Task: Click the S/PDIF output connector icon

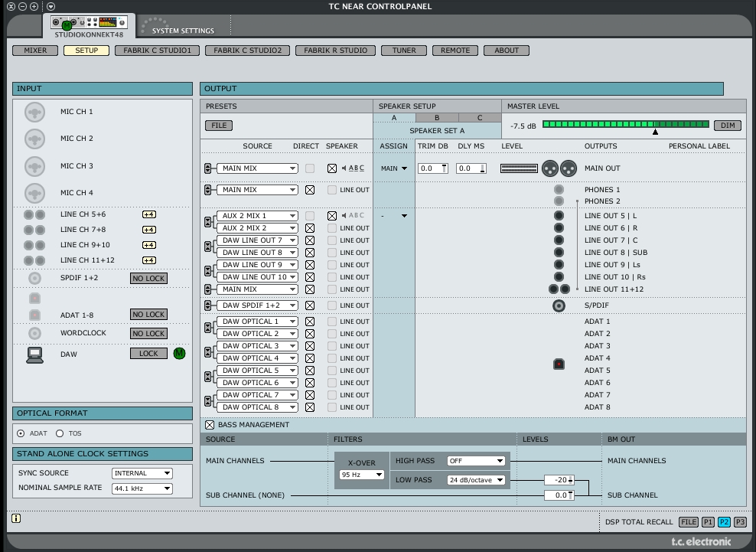Action: [x=559, y=305]
